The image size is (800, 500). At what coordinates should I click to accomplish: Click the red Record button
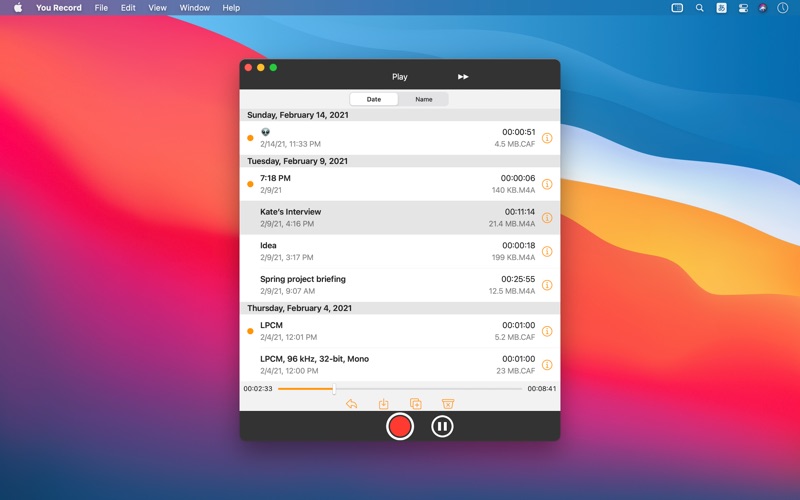(x=400, y=426)
